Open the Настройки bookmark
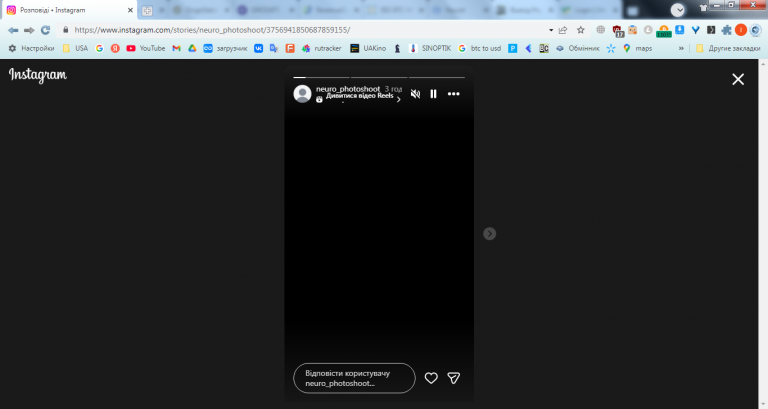The image size is (768, 409). (x=31, y=48)
